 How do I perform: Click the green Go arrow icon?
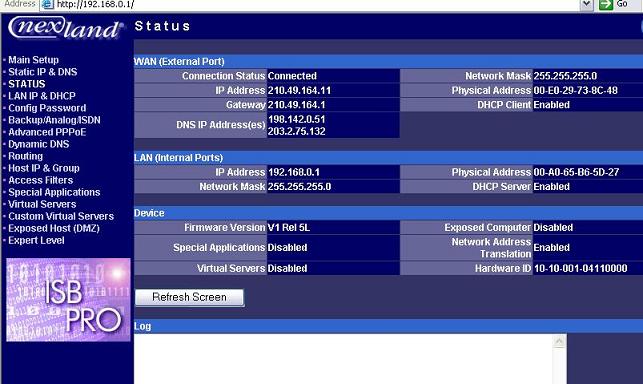606,5
